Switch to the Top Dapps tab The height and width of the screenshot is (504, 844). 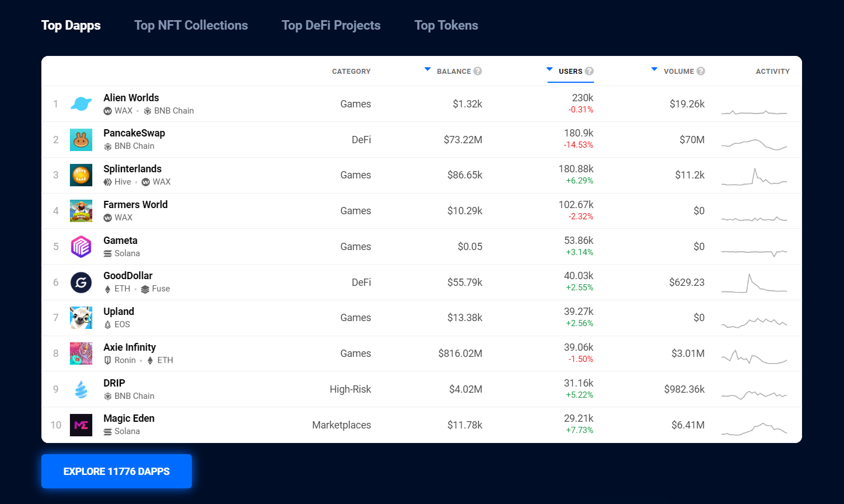pyautogui.click(x=71, y=25)
